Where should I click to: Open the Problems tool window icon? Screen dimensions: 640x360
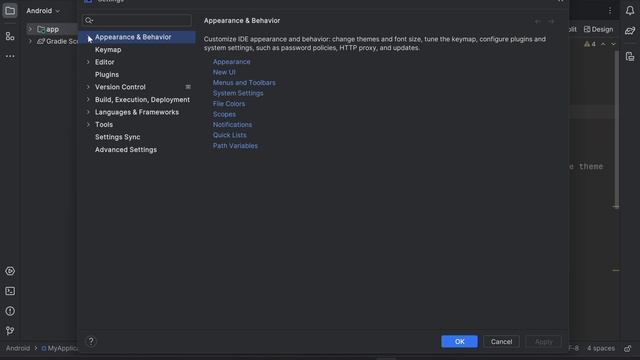pyautogui.click(x=10, y=311)
